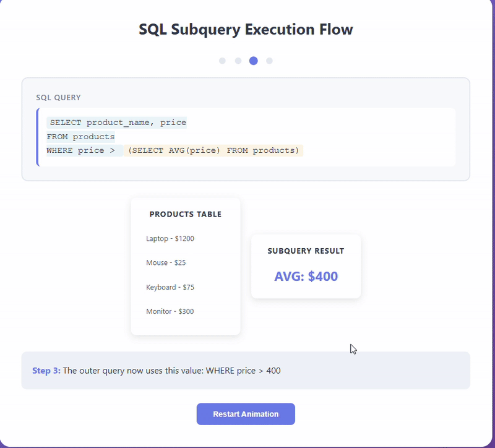Click the Restart Animation button
Viewport: 495px width, 448px height.
pos(246,414)
